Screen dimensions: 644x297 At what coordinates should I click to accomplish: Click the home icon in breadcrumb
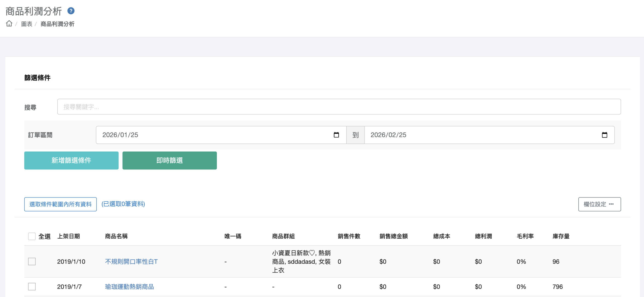[9, 24]
